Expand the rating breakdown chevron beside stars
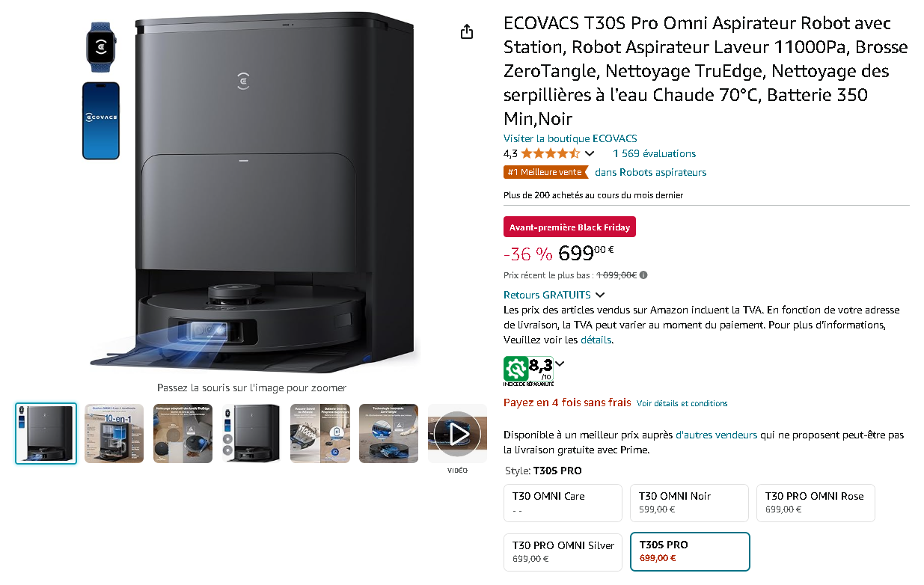The height and width of the screenshot is (585, 924). [590, 153]
